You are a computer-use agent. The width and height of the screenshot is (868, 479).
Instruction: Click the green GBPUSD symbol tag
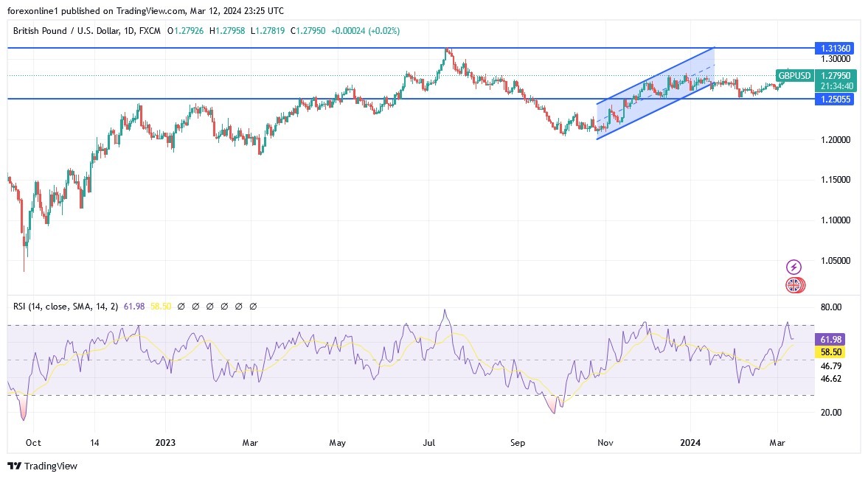click(x=794, y=76)
